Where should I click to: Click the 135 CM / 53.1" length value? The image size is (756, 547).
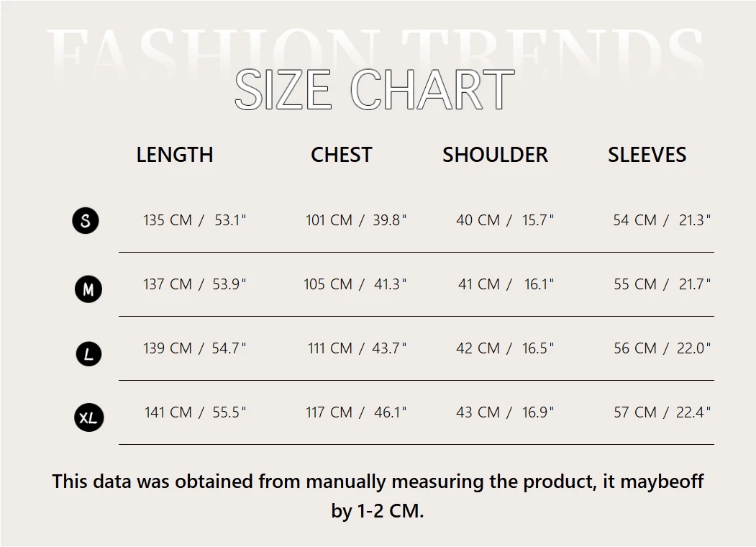click(194, 220)
